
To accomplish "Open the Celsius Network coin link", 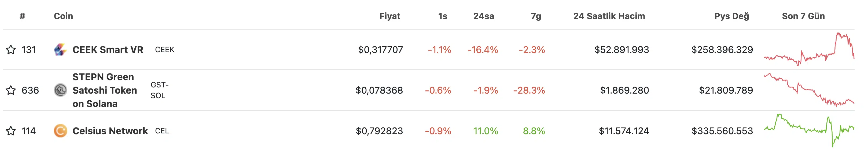I will pos(110,131).
